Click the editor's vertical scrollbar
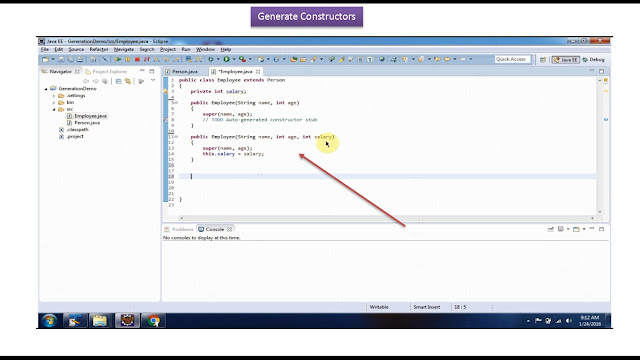640x360 pixels. (600, 146)
